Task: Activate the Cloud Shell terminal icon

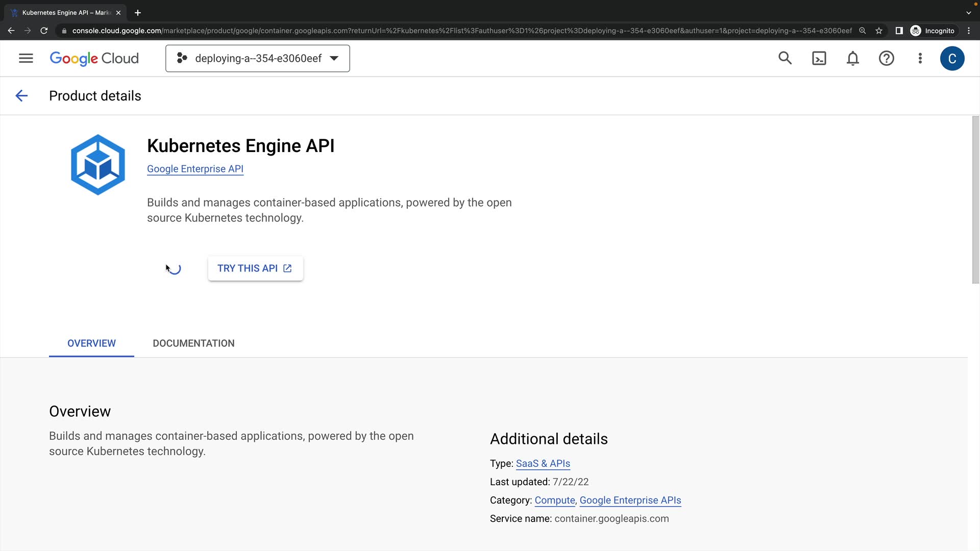Action: click(x=819, y=58)
